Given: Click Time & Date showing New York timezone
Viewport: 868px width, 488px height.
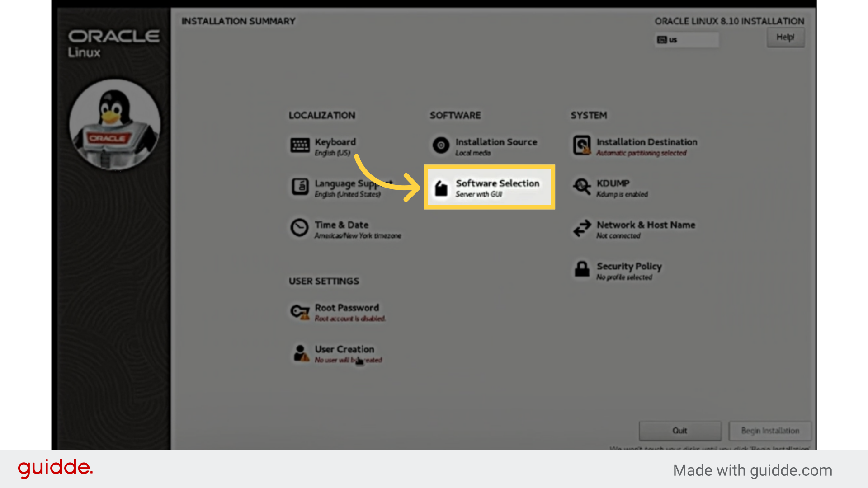Looking at the screenshot, I should click(342, 229).
